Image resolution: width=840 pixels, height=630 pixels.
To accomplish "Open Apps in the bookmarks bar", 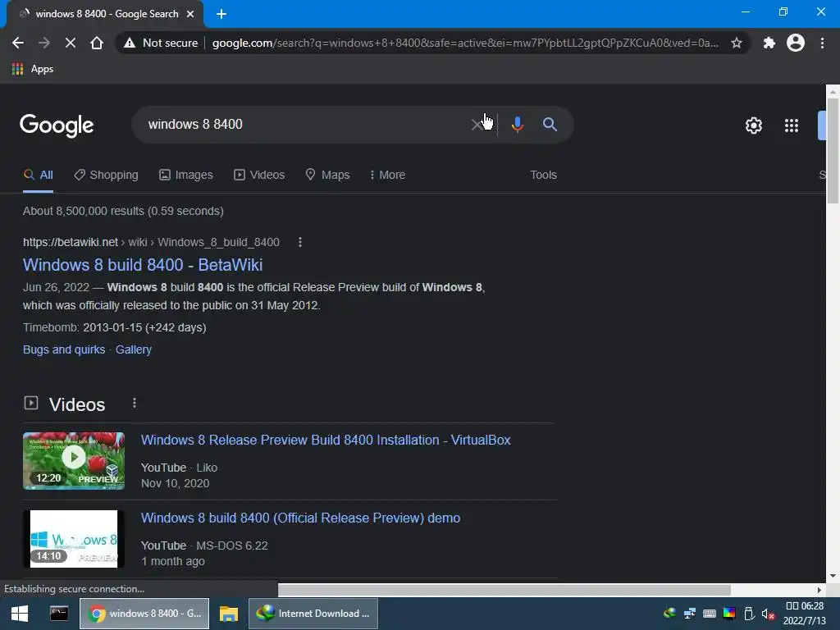I will pos(33,69).
